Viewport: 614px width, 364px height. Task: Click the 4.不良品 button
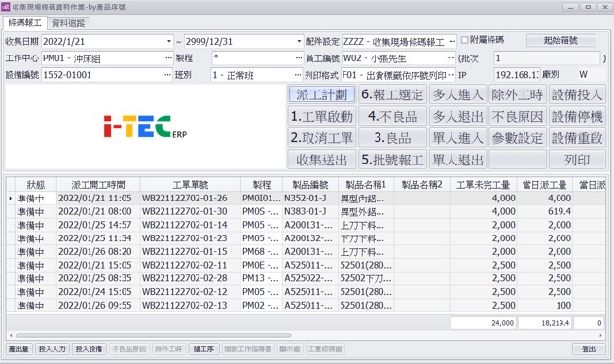click(x=392, y=117)
